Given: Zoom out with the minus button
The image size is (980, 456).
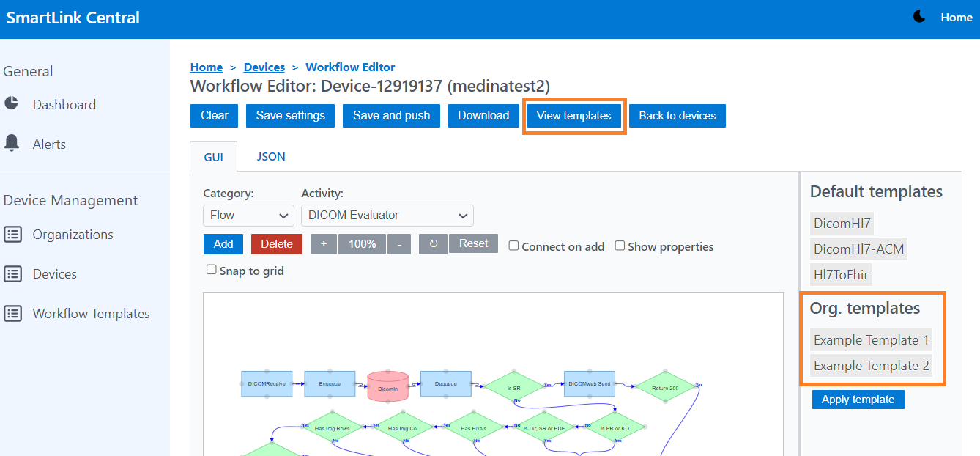Looking at the screenshot, I should point(398,244).
